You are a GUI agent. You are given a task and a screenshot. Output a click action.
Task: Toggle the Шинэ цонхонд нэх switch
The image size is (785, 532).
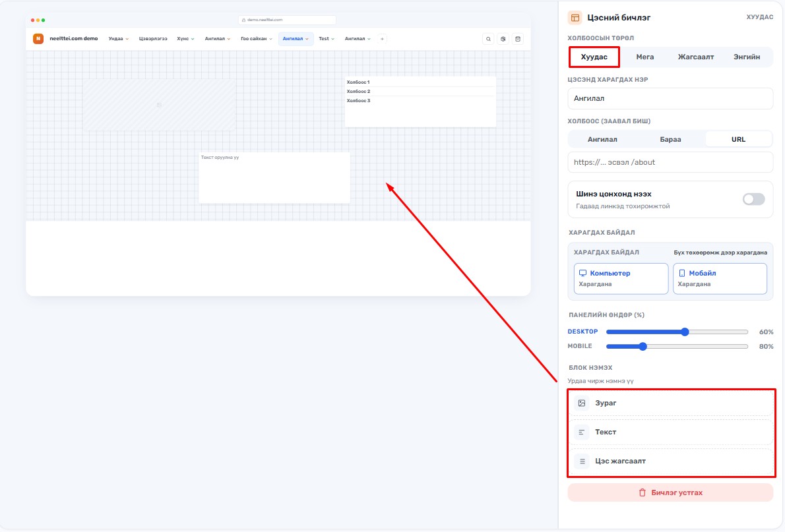(x=753, y=199)
